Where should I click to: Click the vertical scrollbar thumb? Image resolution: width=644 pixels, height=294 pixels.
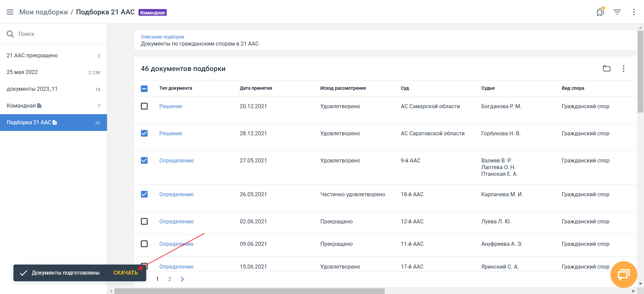click(640, 72)
